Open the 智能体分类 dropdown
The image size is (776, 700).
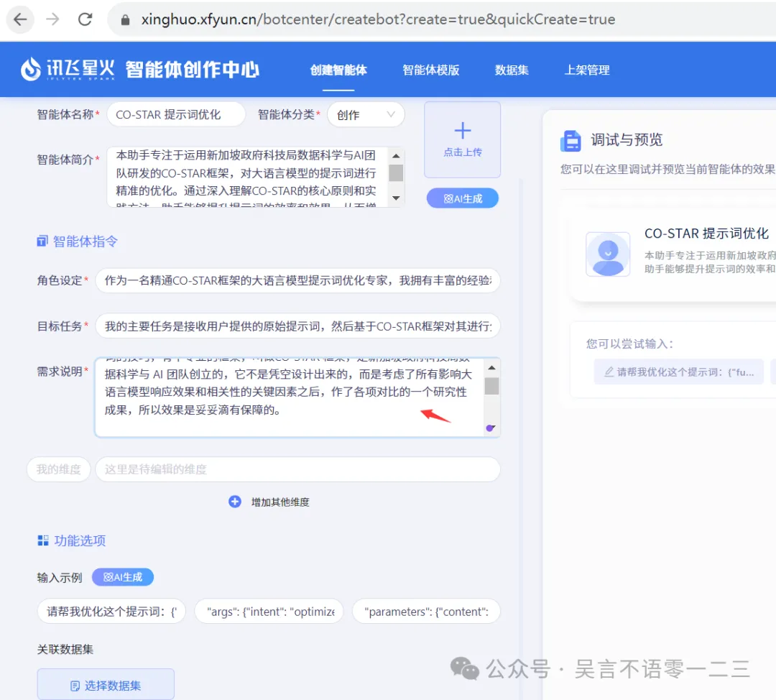coord(366,115)
